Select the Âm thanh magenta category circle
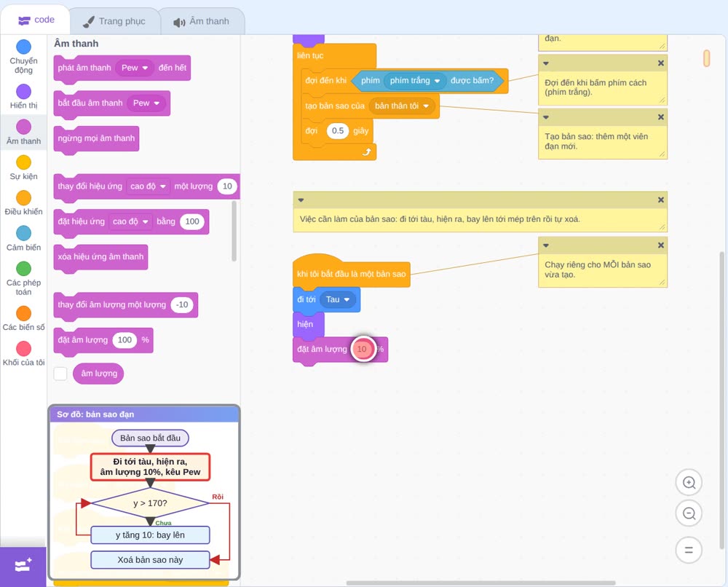Screen dimensions: 728x587 (24, 127)
